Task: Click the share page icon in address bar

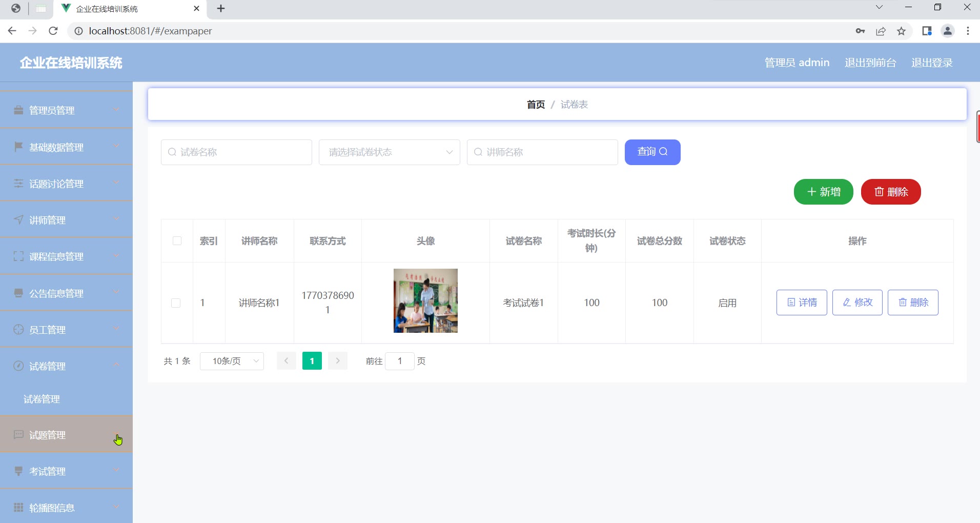Action: coord(881,31)
